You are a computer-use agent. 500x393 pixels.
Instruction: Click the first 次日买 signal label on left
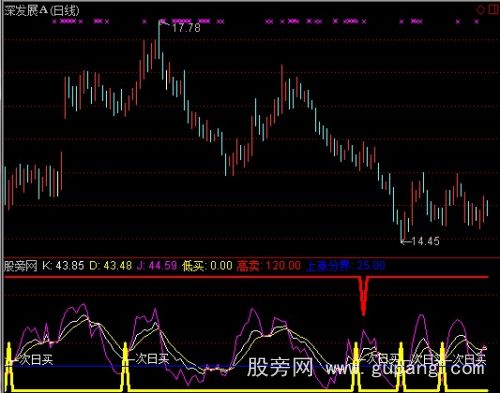(x=33, y=359)
